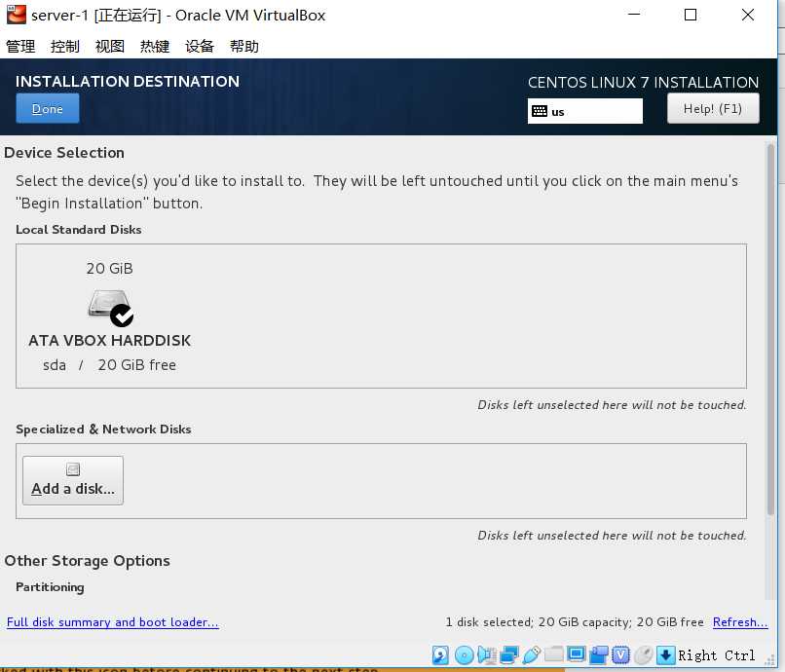
Task: Click the virtualization CPU status icon
Action: pos(620,654)
